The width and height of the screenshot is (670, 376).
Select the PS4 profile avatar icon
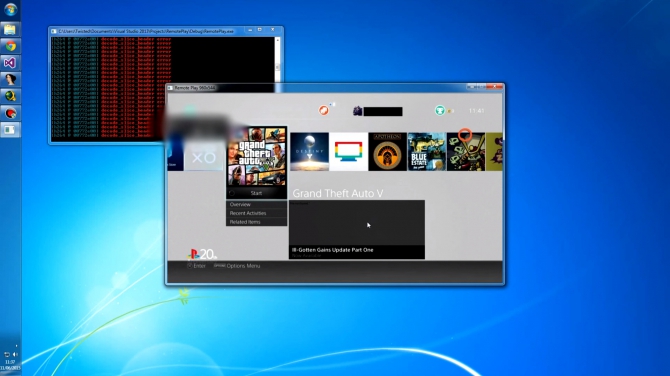[x=358, y=111]
